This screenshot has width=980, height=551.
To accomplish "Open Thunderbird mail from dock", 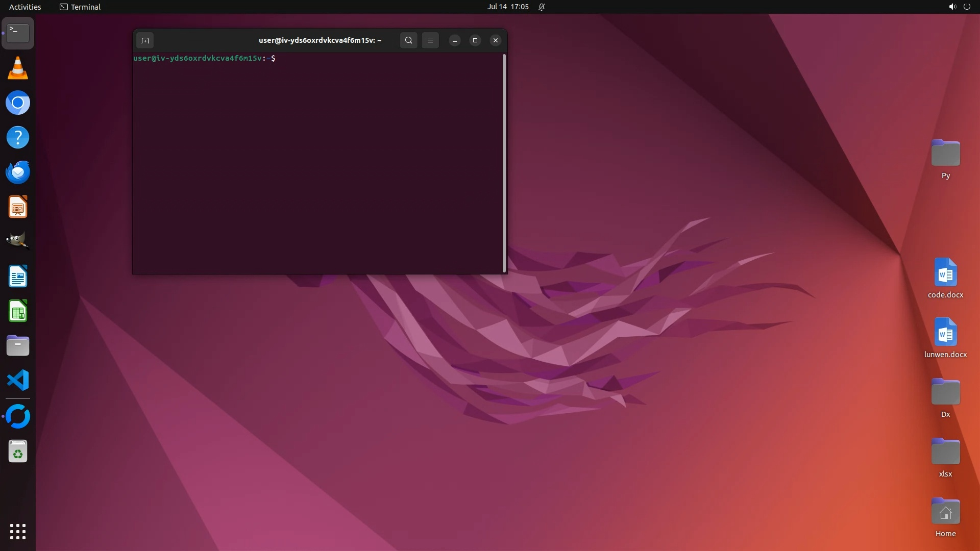I will pyautogui.click(x=18, y=172).
